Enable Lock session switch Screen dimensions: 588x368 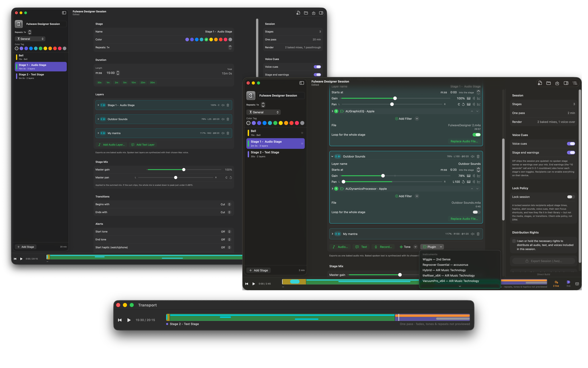pyautogui.click(x=571, y=197)
